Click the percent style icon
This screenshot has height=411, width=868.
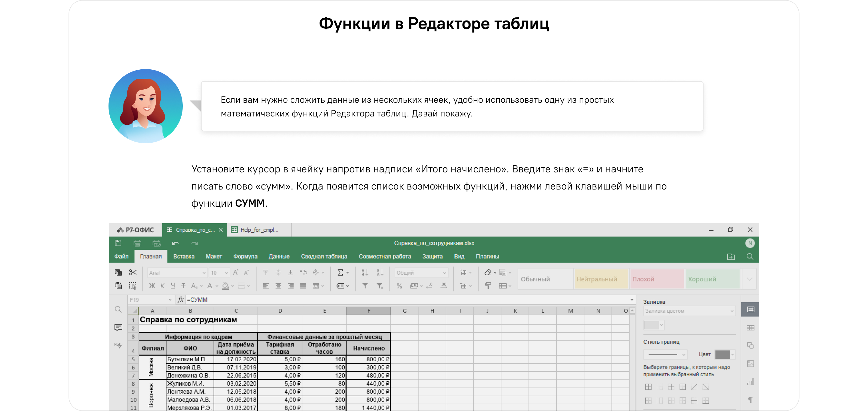(x=399, y=286)
